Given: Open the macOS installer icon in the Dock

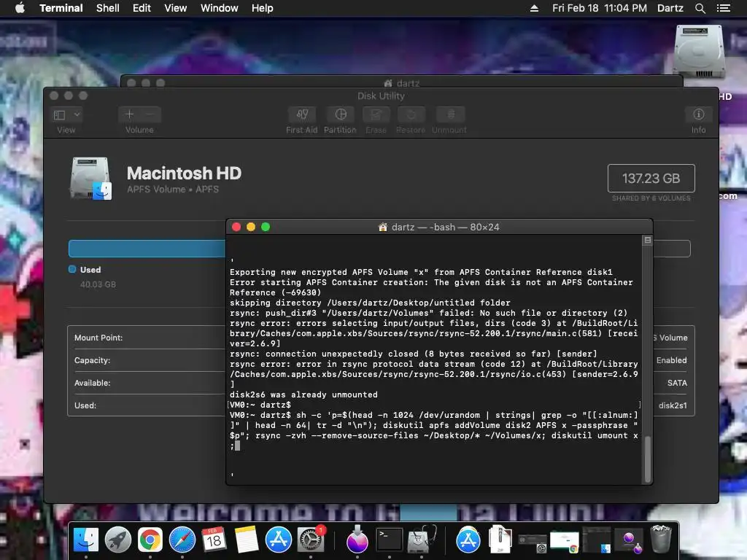Looking at the screenshot, I should [357, 540].
